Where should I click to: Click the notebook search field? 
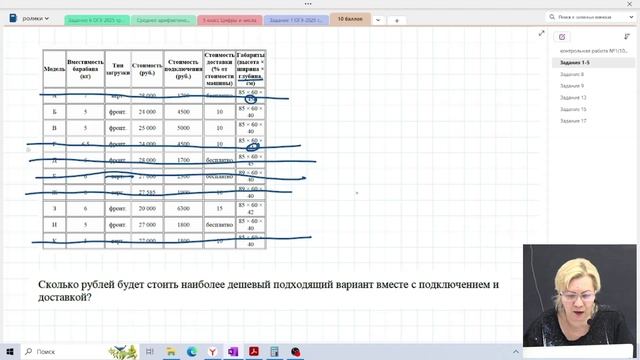(x=590, y=17)
